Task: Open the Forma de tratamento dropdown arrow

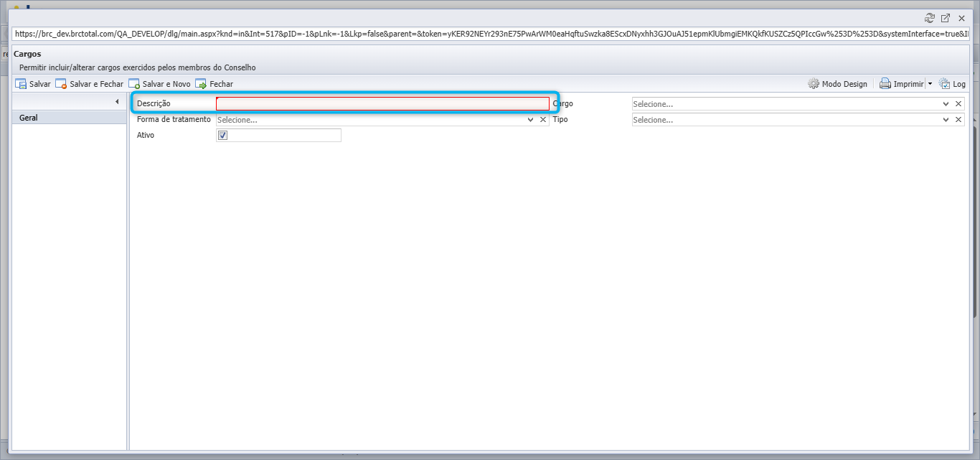Action: click(x=530, y=120)
